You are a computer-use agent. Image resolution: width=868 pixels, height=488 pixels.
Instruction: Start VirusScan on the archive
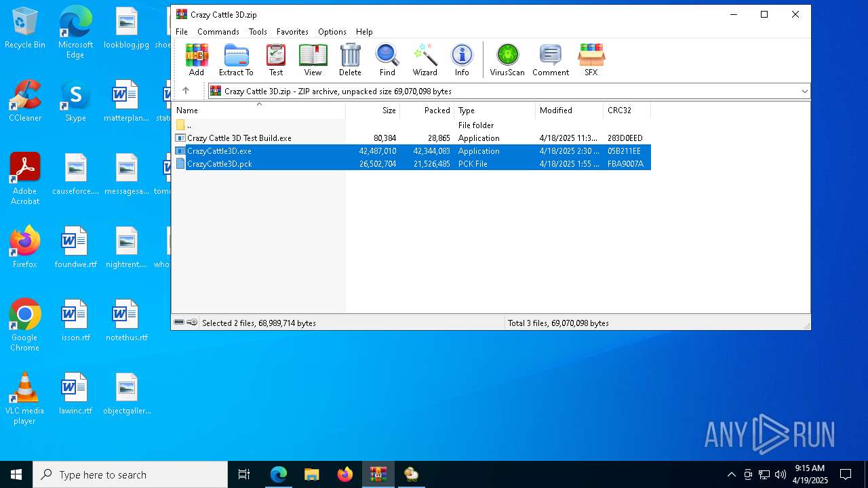(x=507, y=60)
